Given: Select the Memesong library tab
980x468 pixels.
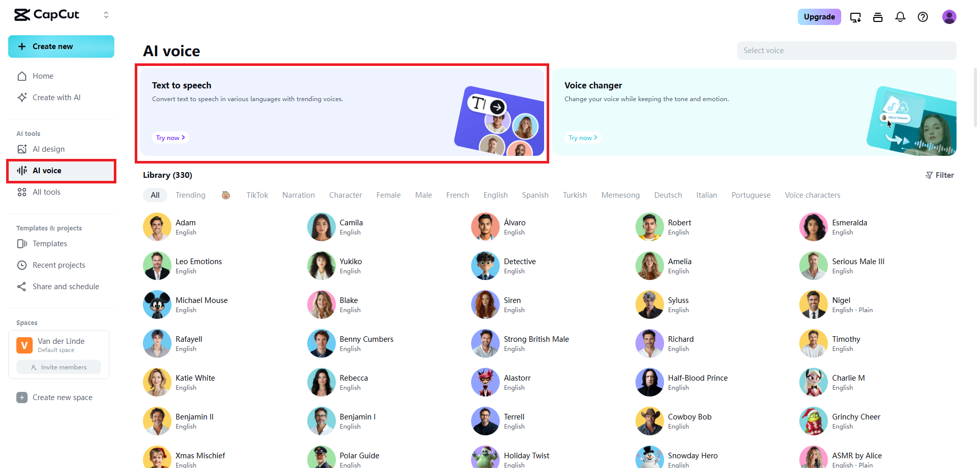Looking at the screenshot, I should tap(621, 195).
